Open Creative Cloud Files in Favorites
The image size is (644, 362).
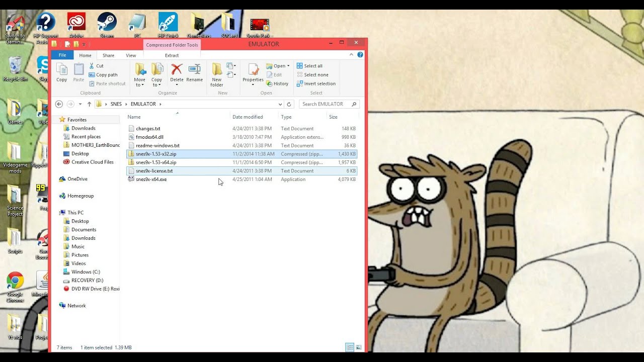[89, 162]
